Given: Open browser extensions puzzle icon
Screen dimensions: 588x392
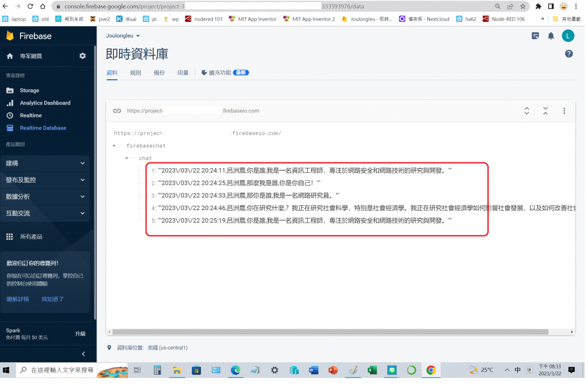Looking at the screenshot, I should [x=538, y=6].
